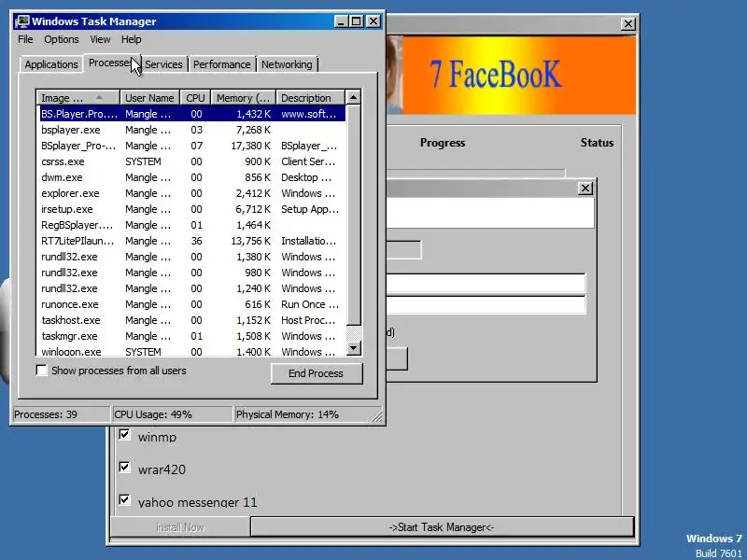The width and height of the screenshot is (747, 560).
Task: Select the irsetup.exe process row
Action: click(191, 209)
